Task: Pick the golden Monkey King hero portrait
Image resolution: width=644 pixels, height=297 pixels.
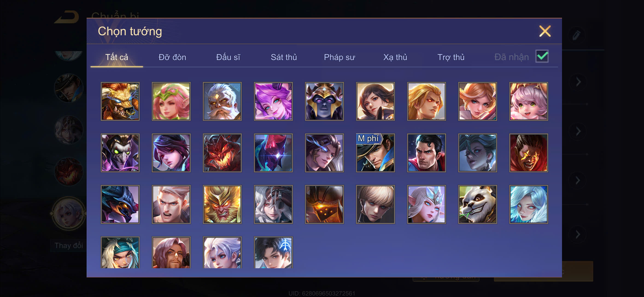Action: pyautogui.click(x=222, y=204)
